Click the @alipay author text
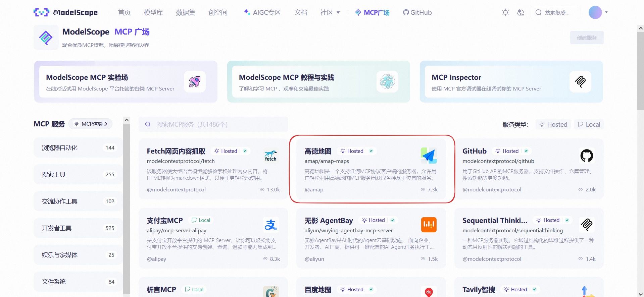 (x=156, y=259)
